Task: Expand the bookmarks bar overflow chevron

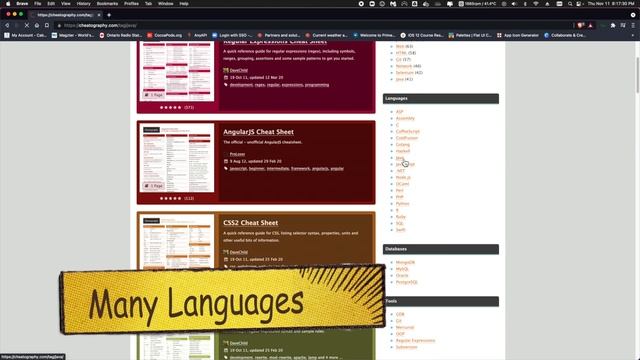Action: tap(633, 36)
